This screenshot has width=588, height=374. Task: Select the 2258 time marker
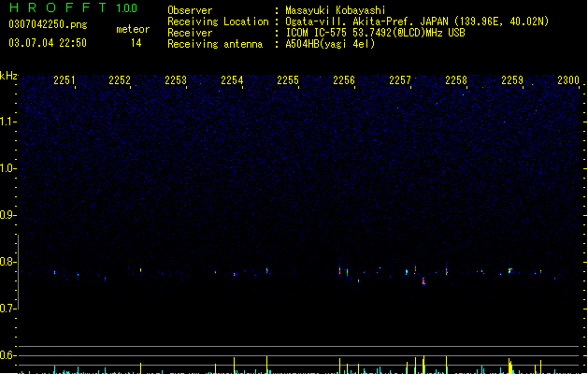456,80
